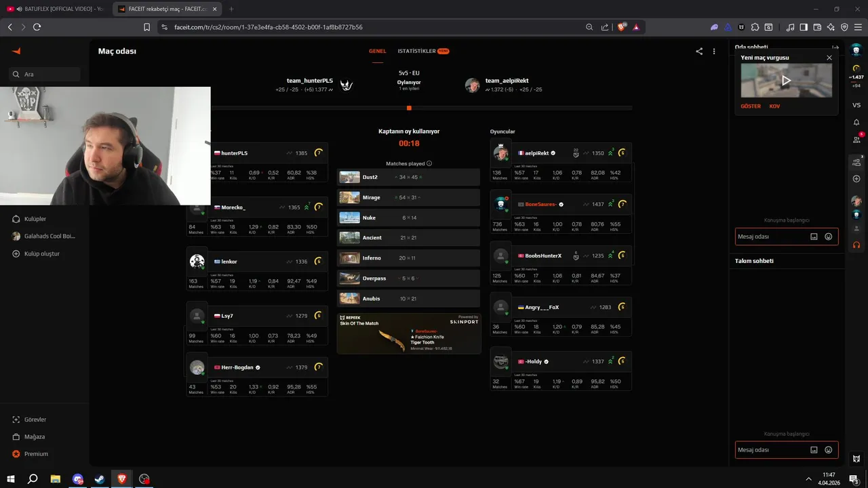Select the Nuke map row
The image size is (868, 488).
[408, 218]
